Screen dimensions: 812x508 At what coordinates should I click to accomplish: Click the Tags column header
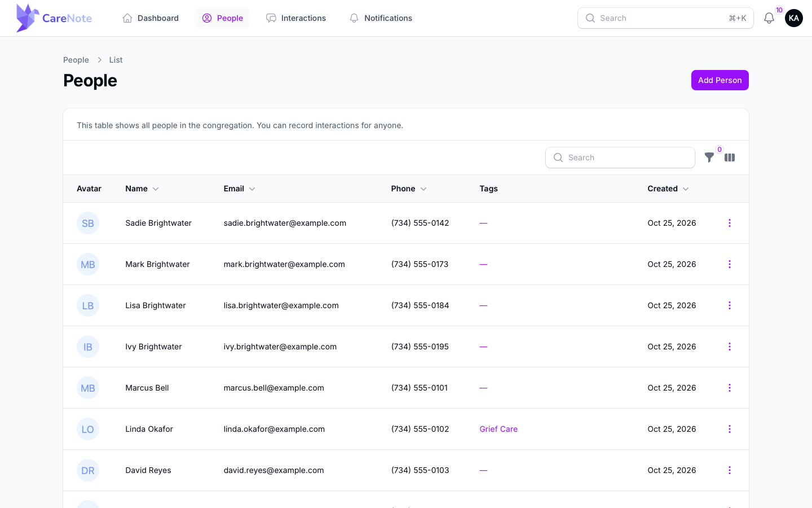click(x=488, y=189)
